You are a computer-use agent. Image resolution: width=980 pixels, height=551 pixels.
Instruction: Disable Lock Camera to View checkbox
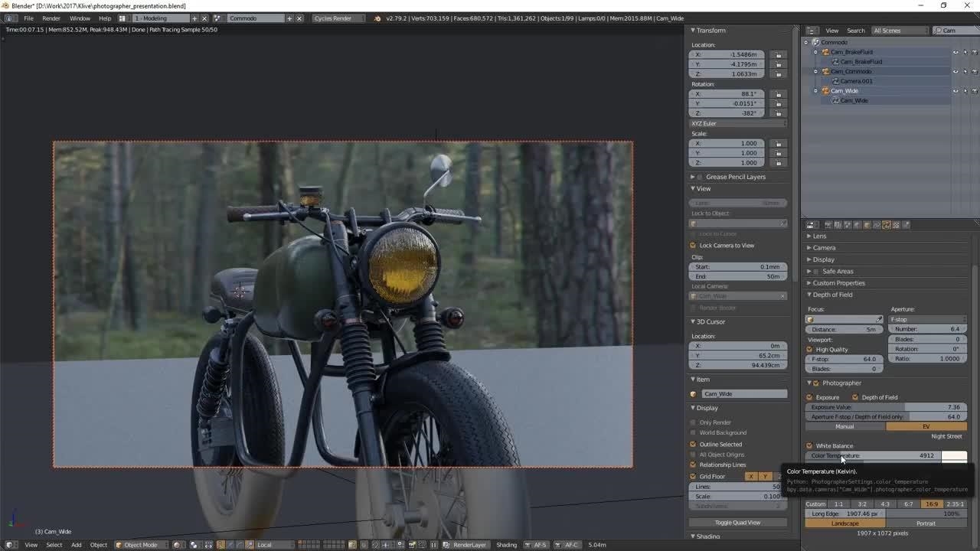pos(694,246)
